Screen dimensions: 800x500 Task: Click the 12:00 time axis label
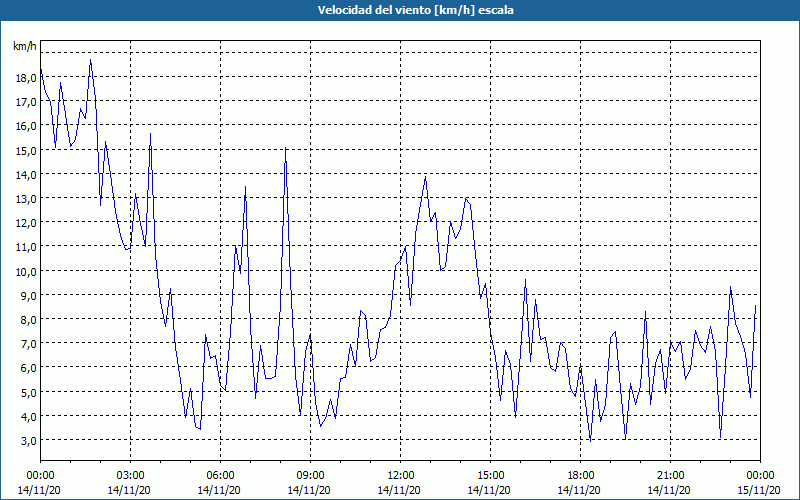tap(401, 476)
